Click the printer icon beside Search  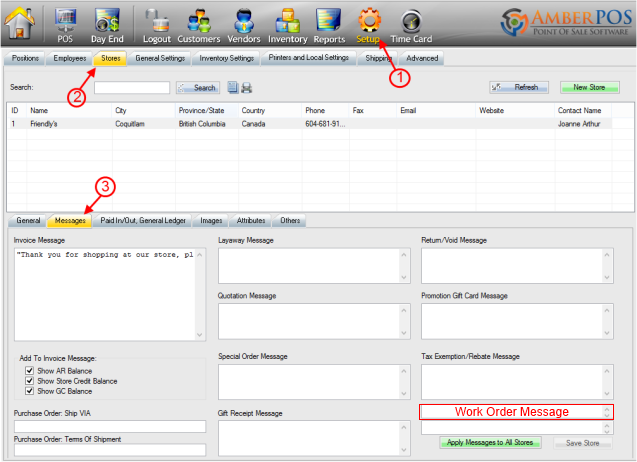[x=247, y=87]
